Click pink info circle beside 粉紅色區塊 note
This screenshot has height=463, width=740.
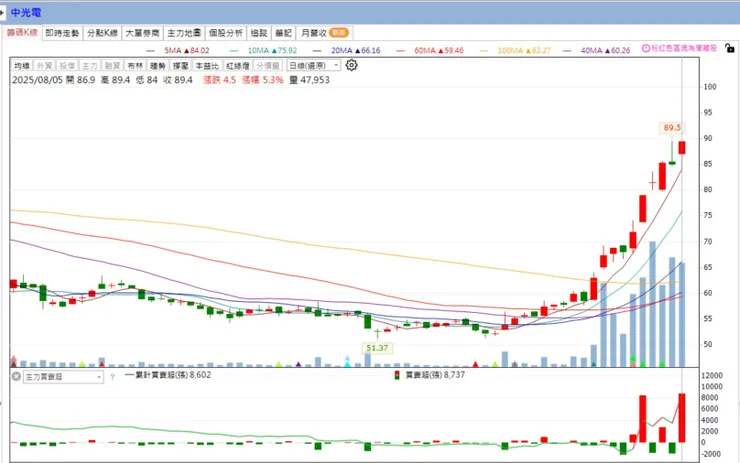pyautogui.click(x=646, y=48)
